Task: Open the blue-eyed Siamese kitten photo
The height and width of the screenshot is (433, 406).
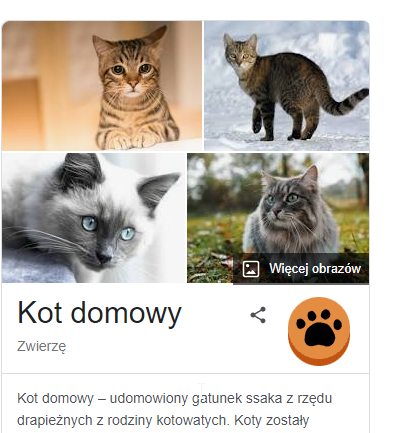Action: (x=94, y=218)
